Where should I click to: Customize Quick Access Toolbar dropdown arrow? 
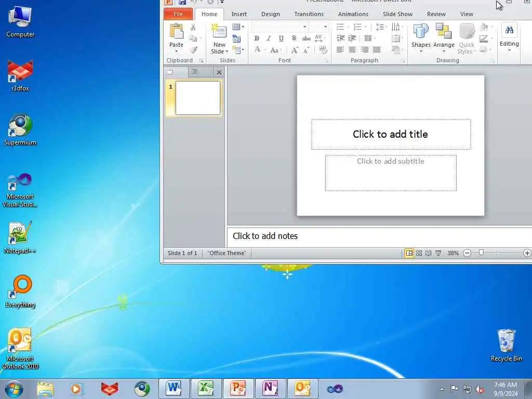pos(222,2)
